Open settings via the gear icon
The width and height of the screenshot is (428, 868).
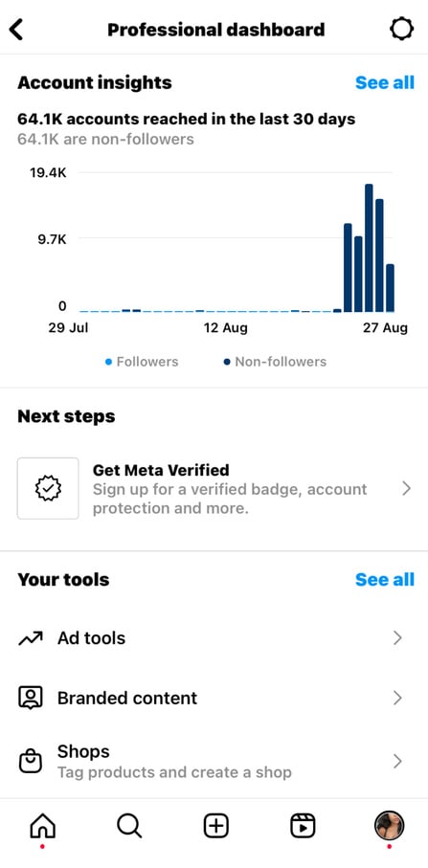point(401,29)
